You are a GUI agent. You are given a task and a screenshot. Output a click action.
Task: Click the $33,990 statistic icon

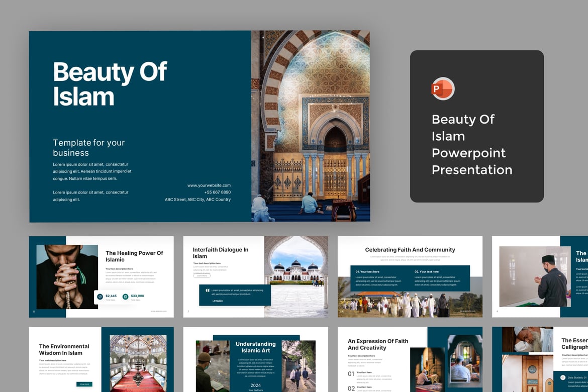[x=126, y=297]
